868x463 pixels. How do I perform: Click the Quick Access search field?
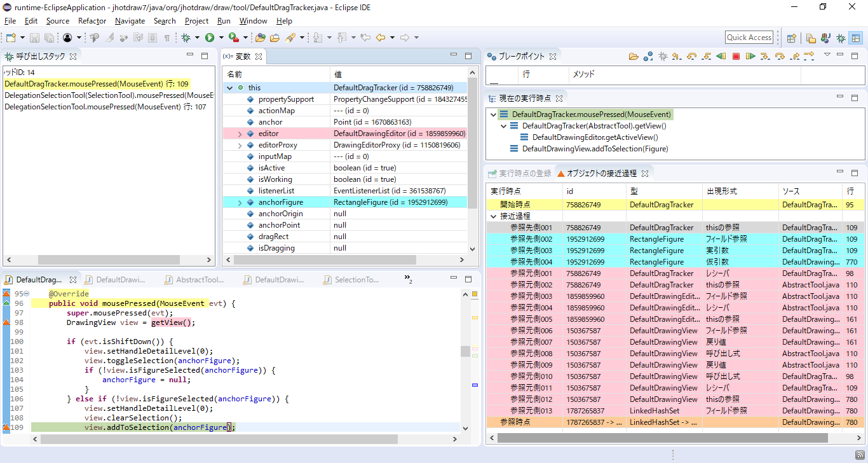pyautogui.click(x=749, y=38)
